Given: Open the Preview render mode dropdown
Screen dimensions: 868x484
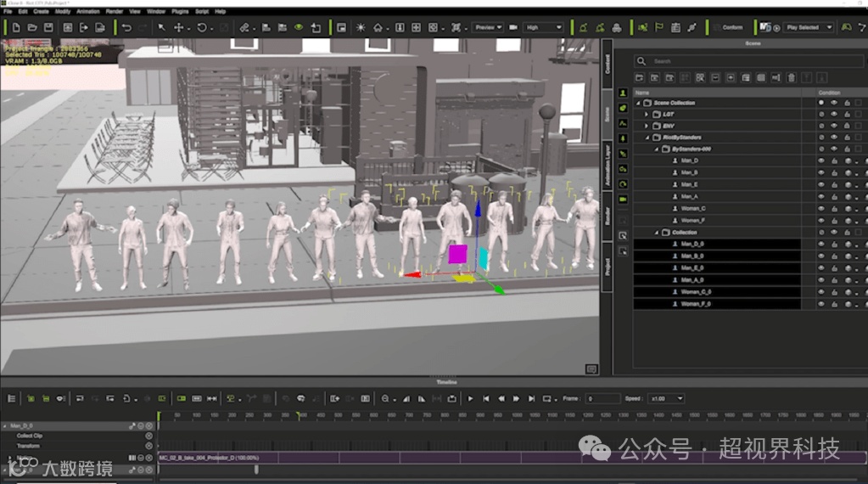Looking at the screenshot, I should [487, 28].
